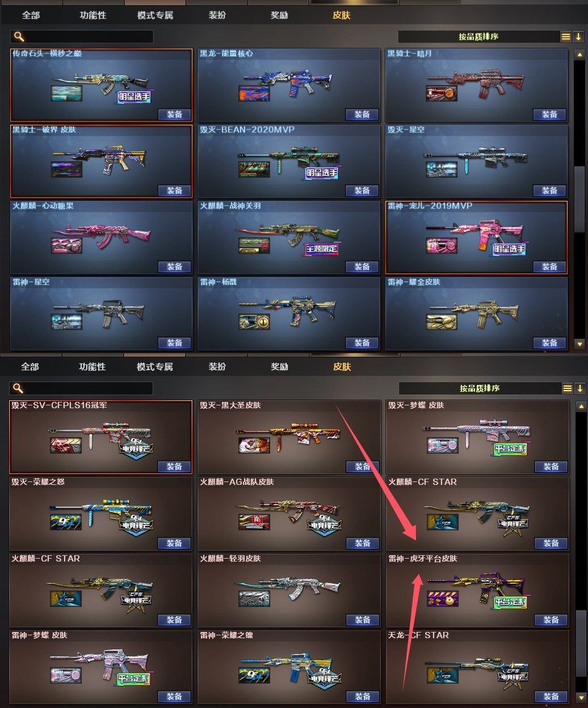This screenshot has height=708, width=588.
Task: Click the 王者限定 badge on 火麒麟-战神关羽
Action: tap(322, 249)
